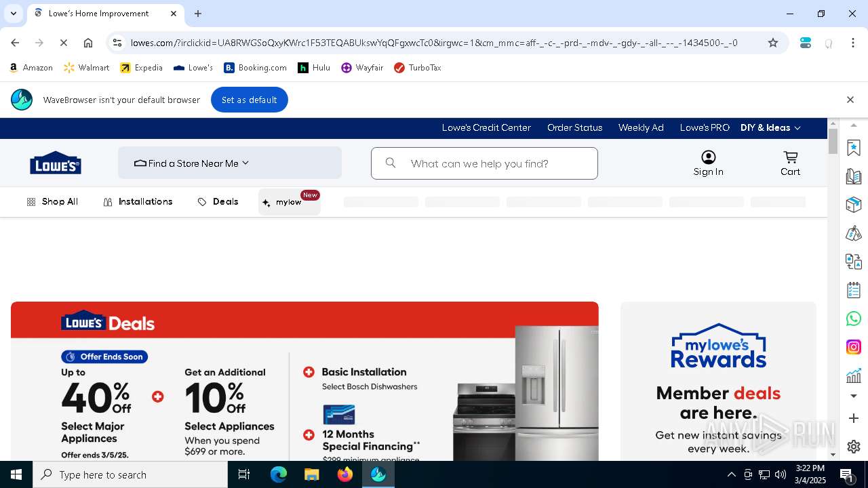Select Lowe's Home Improvement tab
This screenshot has width=868, height=488.
[105, 14]
